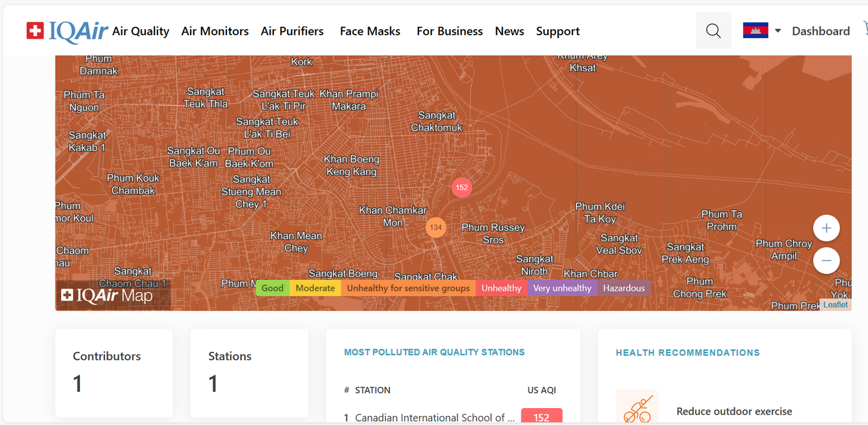Click Phum Chroy Ampil map label
Screen dimensions: 868x425
pyautogui.click(x=784, y=249)
